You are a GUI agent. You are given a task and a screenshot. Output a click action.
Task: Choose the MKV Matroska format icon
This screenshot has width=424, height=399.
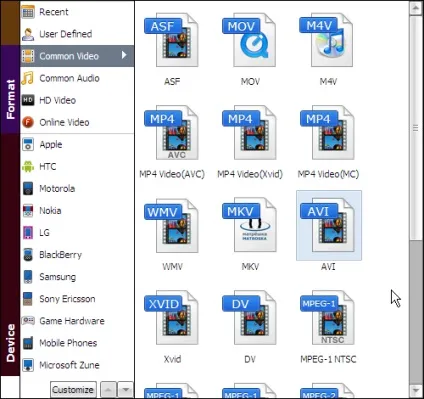[x=250, y=225]
